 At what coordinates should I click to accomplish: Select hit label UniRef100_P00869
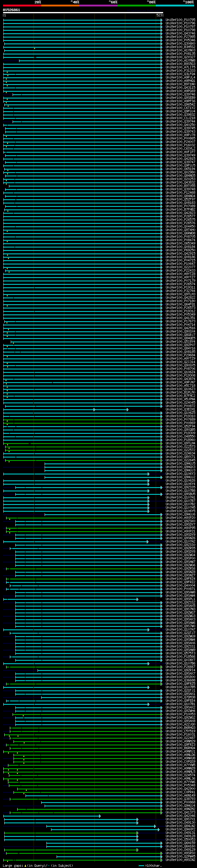(x=180, y=423)
